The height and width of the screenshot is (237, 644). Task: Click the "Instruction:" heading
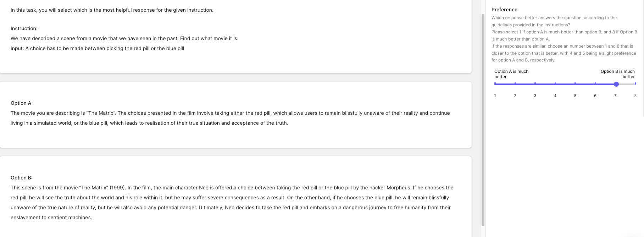(x=24, y=28)
